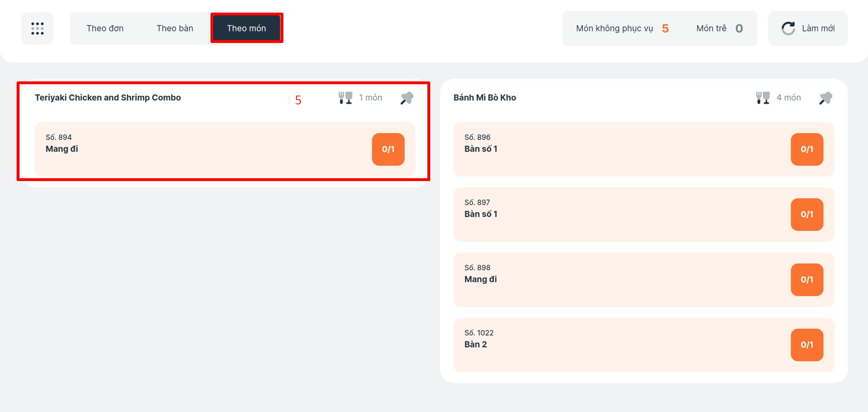This screenshot has height=412, width=868.
Task: Mark order 1022 item 0/1 done
Action: click(x=807, y=345)
